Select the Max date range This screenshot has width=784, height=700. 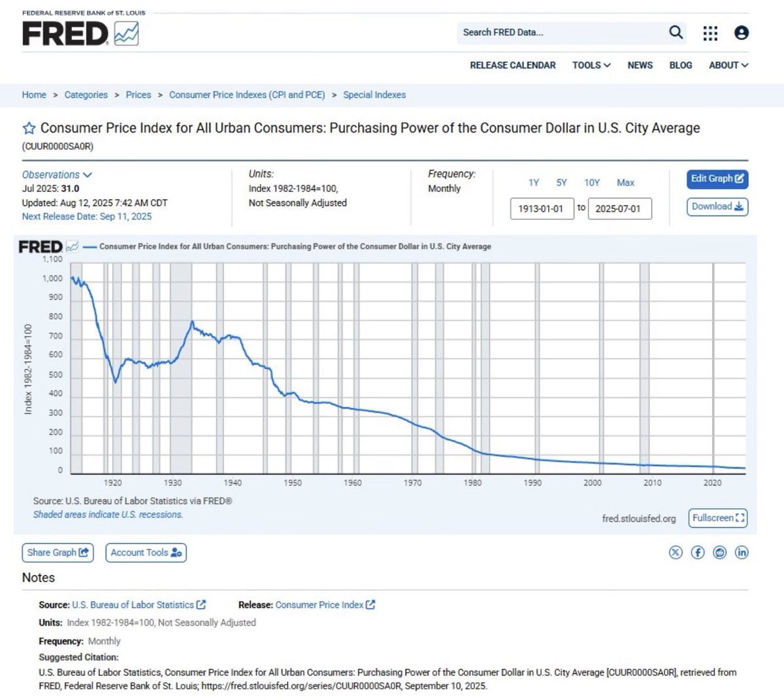(626, 183)
